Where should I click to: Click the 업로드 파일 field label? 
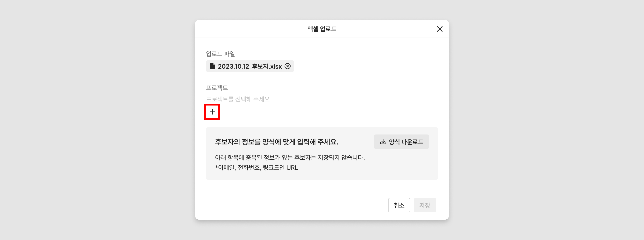coord(220,54)
